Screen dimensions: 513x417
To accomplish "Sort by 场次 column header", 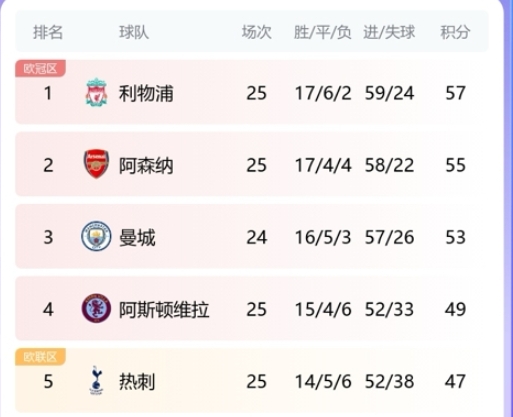I will pos(256,32).
